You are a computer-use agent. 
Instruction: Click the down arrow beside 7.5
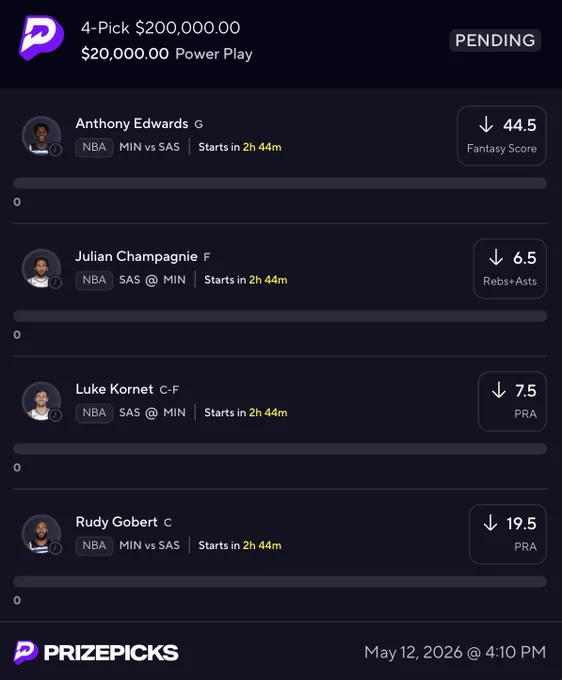[499, 390]
